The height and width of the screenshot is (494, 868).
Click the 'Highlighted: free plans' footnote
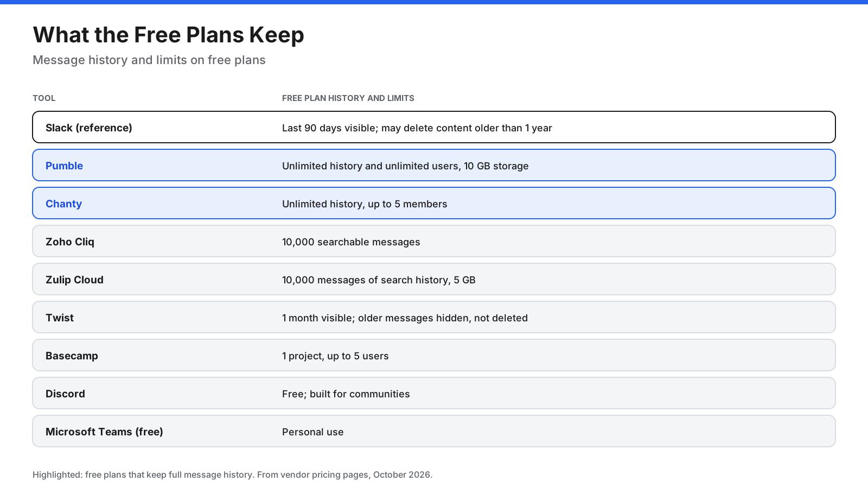pos(232,474)
